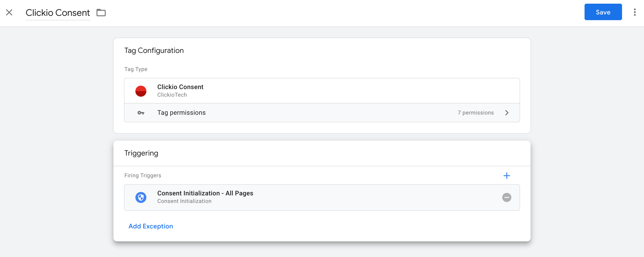Click the key icon for Tag permissions
Image resolution: width=644 pixels, height=257 pixels.
pos(141,113)
